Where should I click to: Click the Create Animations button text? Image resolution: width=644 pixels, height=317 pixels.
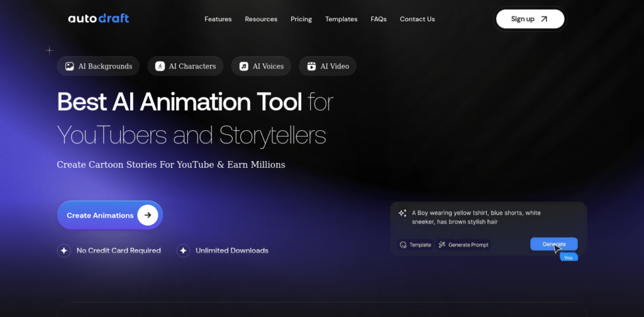point(100,216)
